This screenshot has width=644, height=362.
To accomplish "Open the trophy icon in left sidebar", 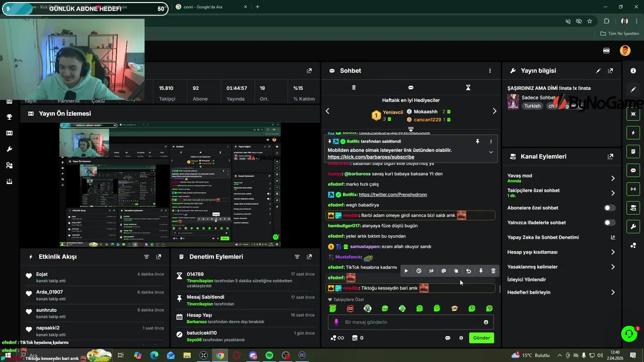I will (x=9, y=117).
